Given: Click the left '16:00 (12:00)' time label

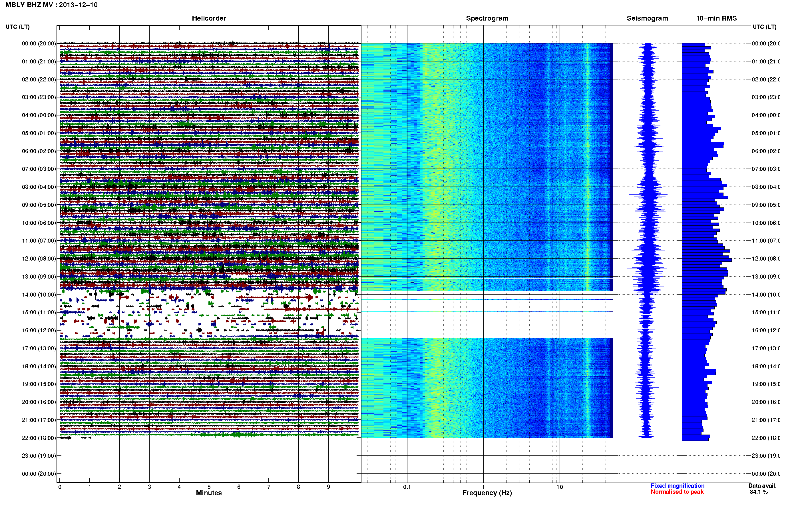Looking at the screenshot, I should 39,330.
